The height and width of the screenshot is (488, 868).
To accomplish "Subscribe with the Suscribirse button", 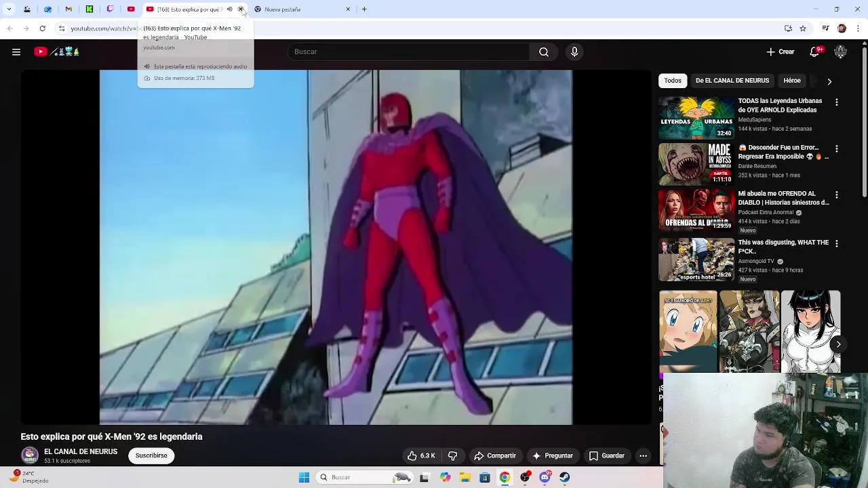I will [151, 455].
